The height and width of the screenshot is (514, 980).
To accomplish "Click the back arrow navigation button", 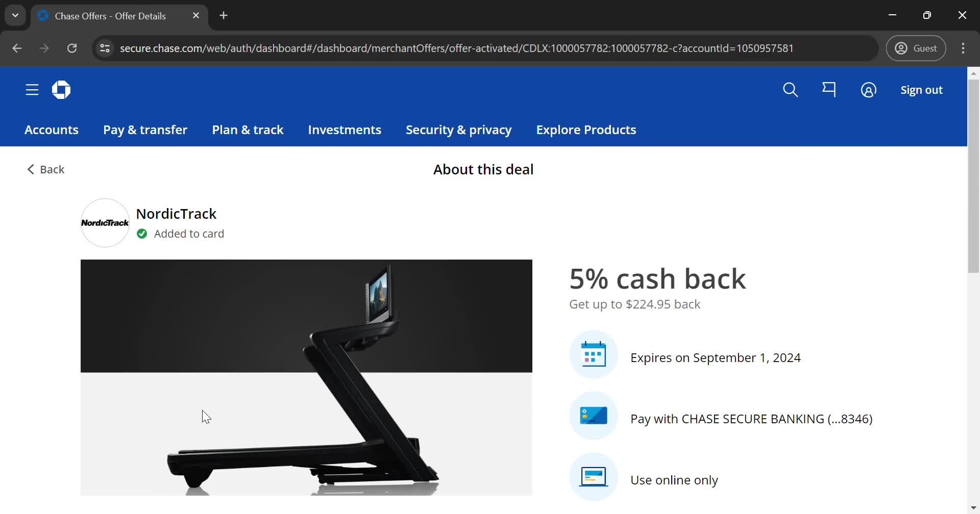I will point(17,48).
